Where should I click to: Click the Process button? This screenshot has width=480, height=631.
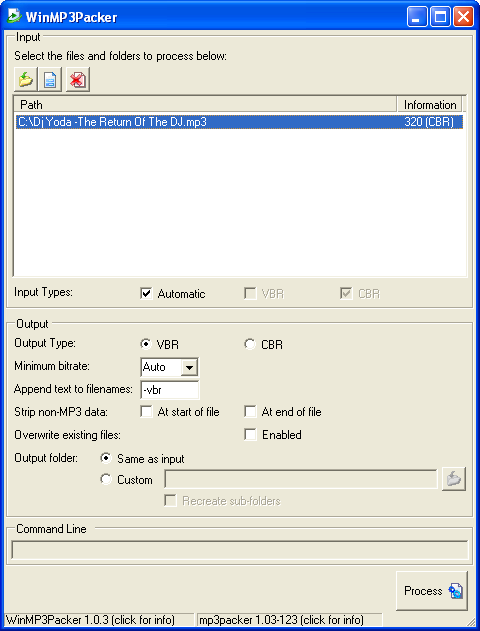[432, 591]
